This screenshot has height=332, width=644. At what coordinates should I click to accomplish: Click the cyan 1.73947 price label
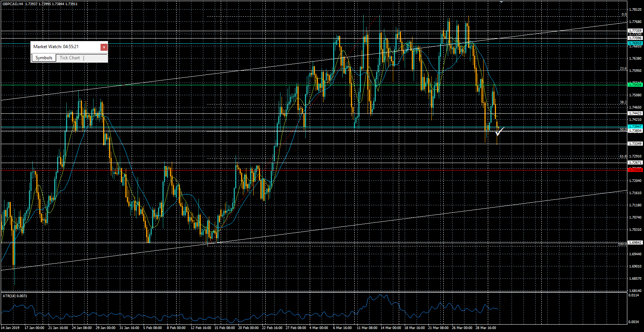(635, 127)
